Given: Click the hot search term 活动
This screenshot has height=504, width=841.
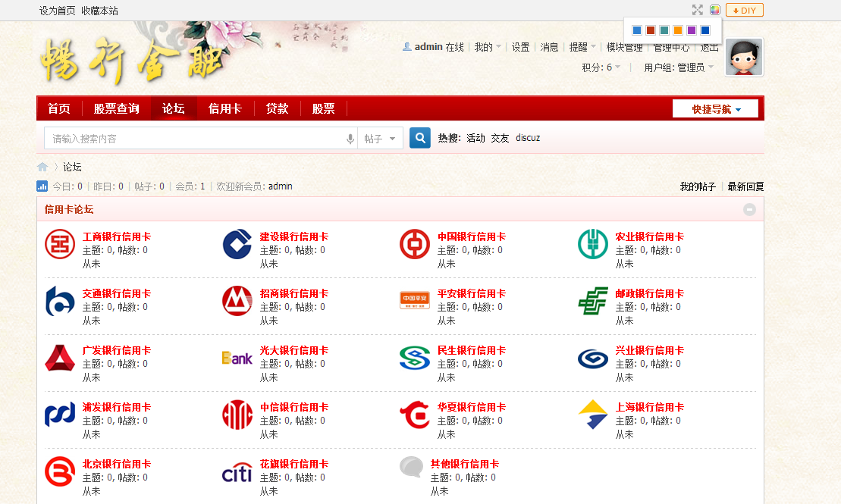Looking at the screenshot, I should [x=475, y=139].
